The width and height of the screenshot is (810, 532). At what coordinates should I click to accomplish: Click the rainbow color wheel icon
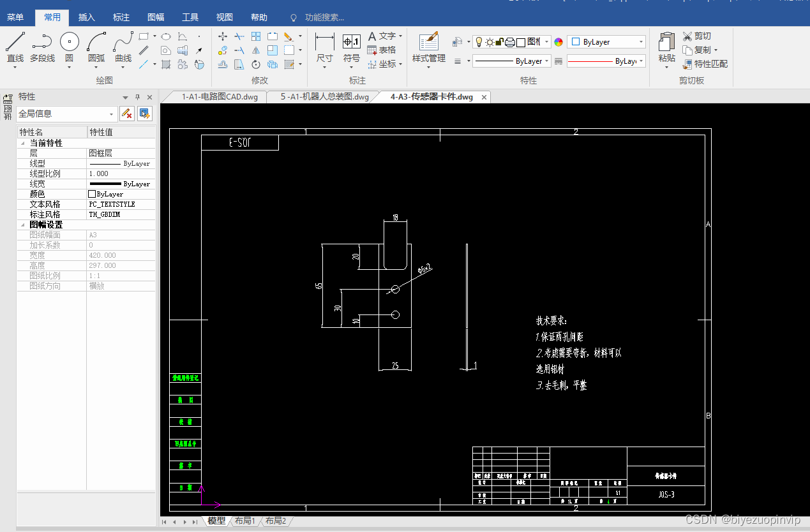point(559,42)
